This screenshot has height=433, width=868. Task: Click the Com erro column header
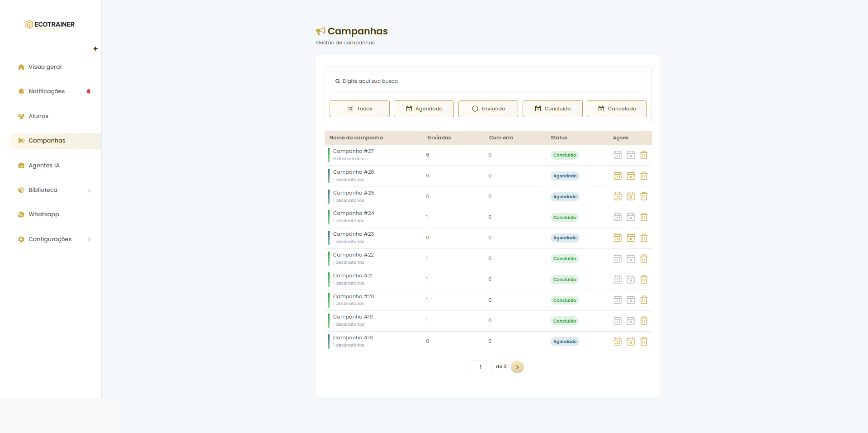pos(501,138)
